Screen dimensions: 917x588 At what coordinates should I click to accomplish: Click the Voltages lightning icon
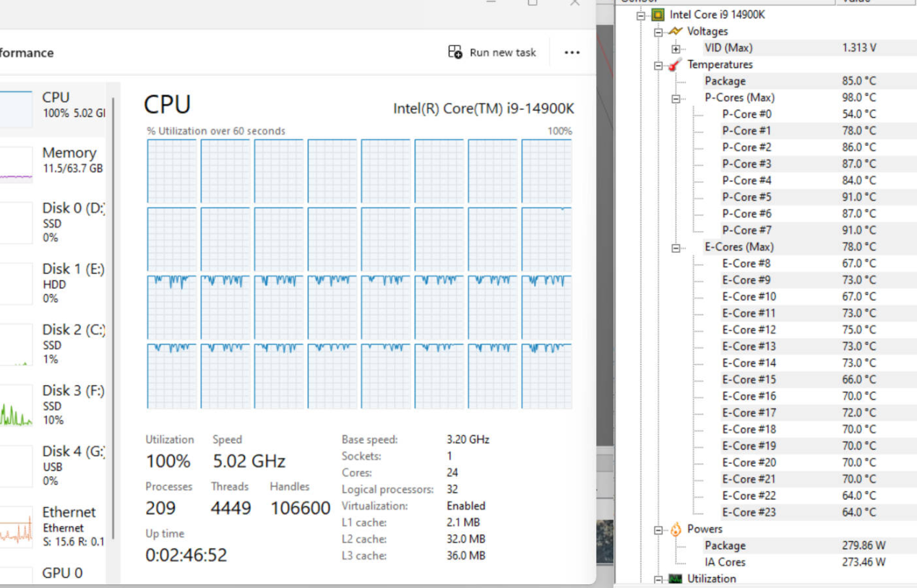(676, 31)
